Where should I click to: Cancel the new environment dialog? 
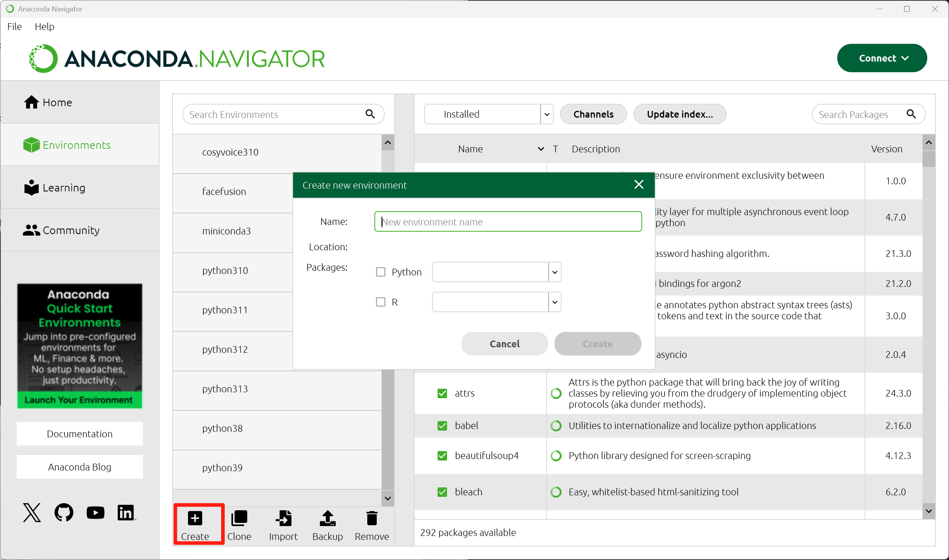click(x=504, y=344)
